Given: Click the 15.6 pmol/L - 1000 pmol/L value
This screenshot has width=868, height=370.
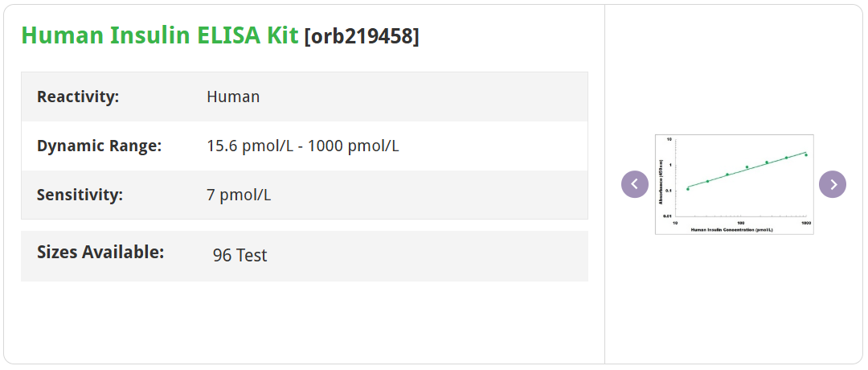Looking at the screenshot, I should point(303,146).
